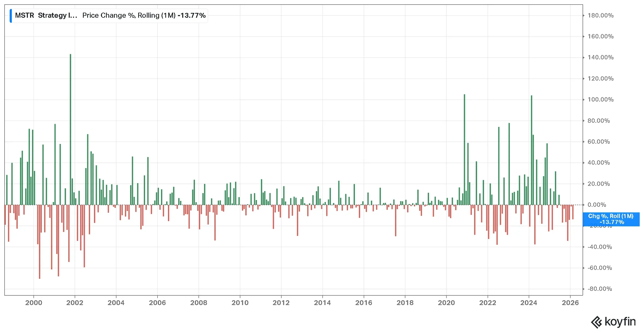Click the koyfin wordmark text
Image resolution: width=644 pixels, height=333 pixels.
[620, 321]
